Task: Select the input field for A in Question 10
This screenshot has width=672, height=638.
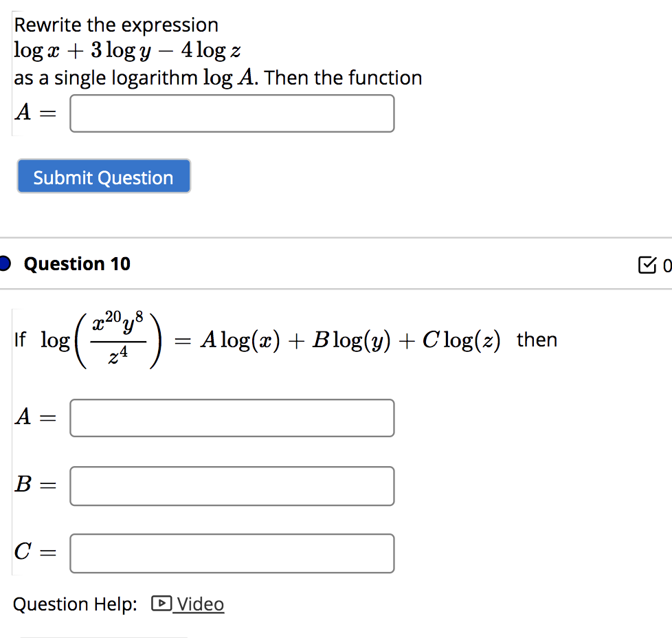Action: [232, 417]
